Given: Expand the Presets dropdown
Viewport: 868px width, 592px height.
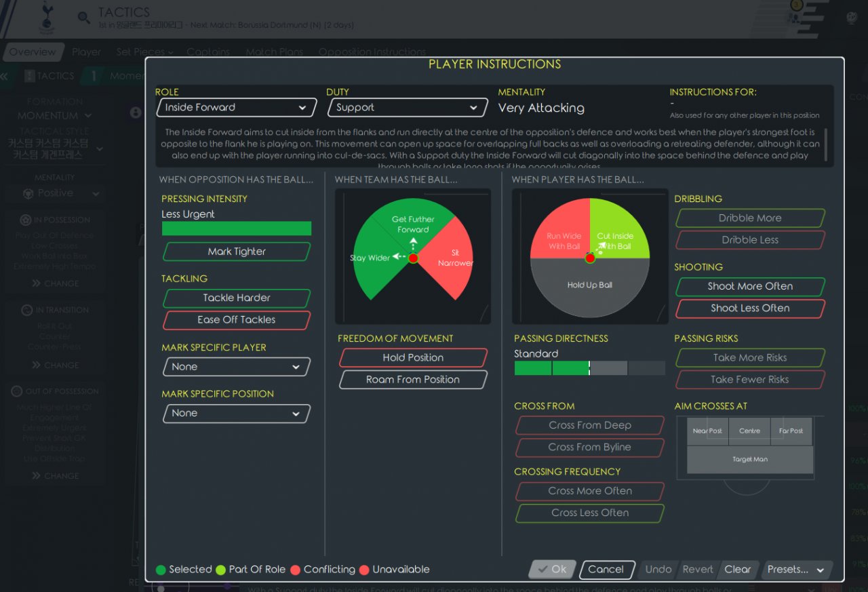Looking at the screenshot, I should 796,570.
